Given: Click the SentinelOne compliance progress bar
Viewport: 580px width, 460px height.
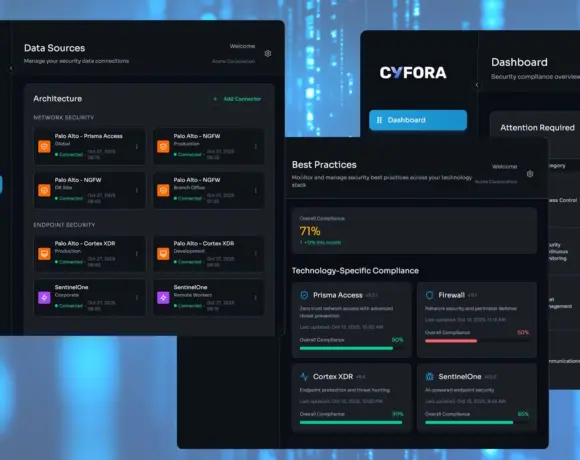Looking at the screenshot, I should click(x=477, y=422).
